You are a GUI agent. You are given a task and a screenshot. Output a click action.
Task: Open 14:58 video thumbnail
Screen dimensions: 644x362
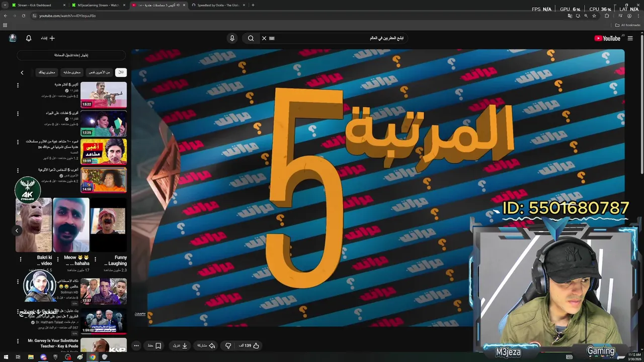(x=104, y=179)
